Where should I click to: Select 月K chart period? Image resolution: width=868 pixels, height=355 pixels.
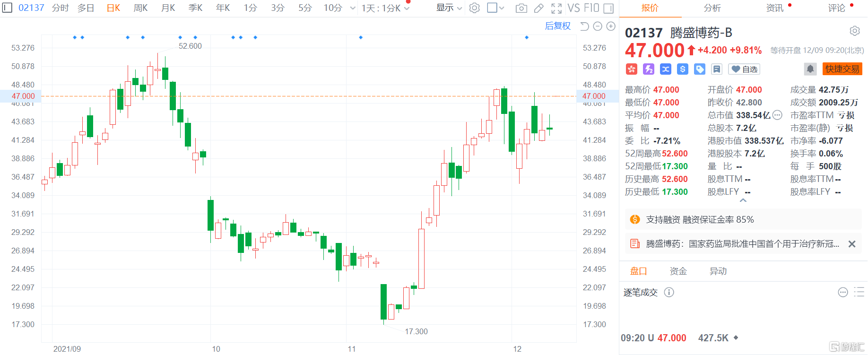[x=168, y=8]
